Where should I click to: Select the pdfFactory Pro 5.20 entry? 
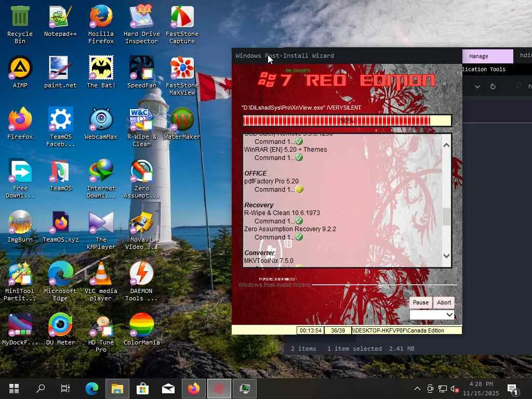click(271, 181)
